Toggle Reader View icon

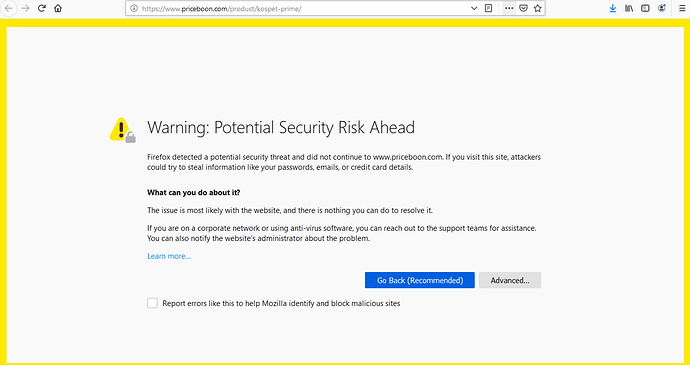[x=488, y=8]
